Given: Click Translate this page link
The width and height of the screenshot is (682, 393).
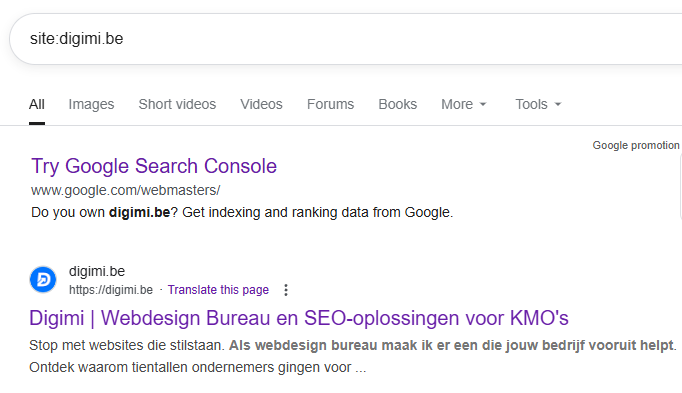Looking at the screenshot, I should coord(218,290).
